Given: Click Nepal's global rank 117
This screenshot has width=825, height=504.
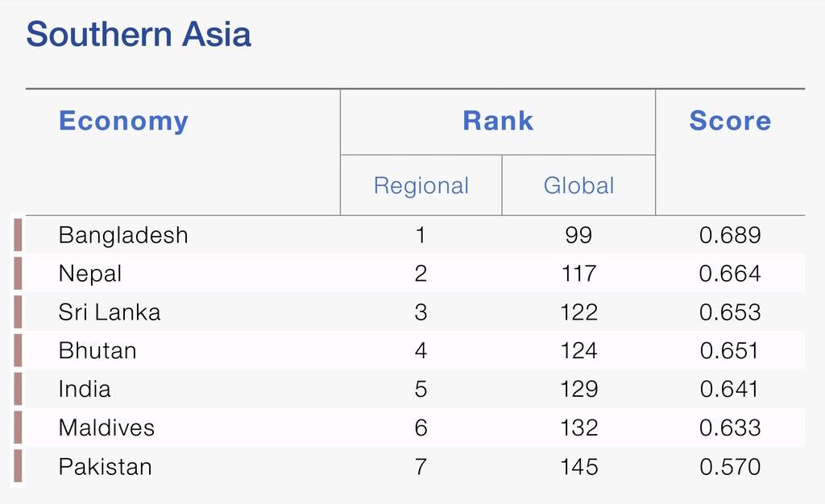Looking at the screenshot, I should click(578, 274).
